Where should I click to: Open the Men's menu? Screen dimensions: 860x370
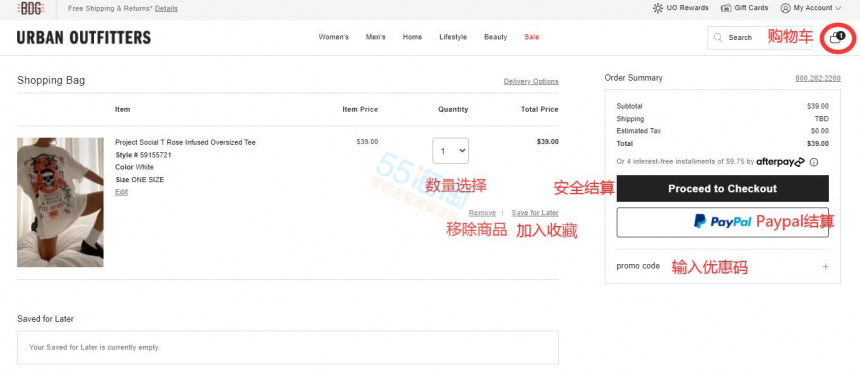(376, 37)
